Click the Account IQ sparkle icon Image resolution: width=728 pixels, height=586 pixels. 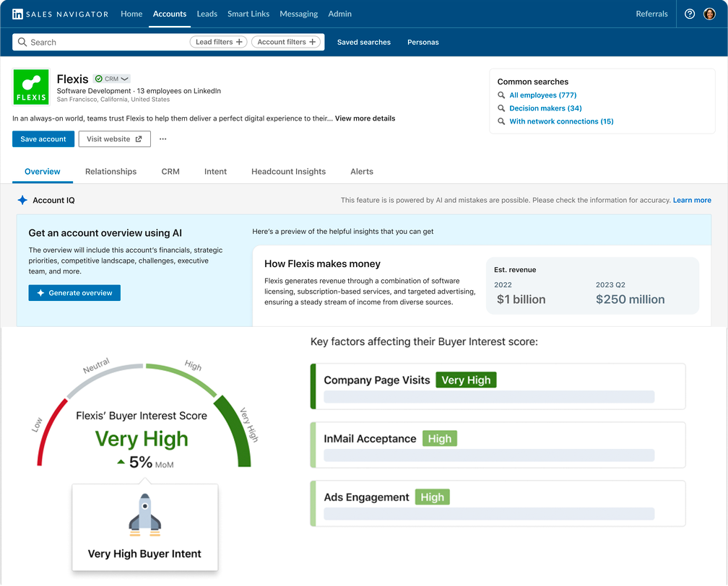[x=22, y=200]
